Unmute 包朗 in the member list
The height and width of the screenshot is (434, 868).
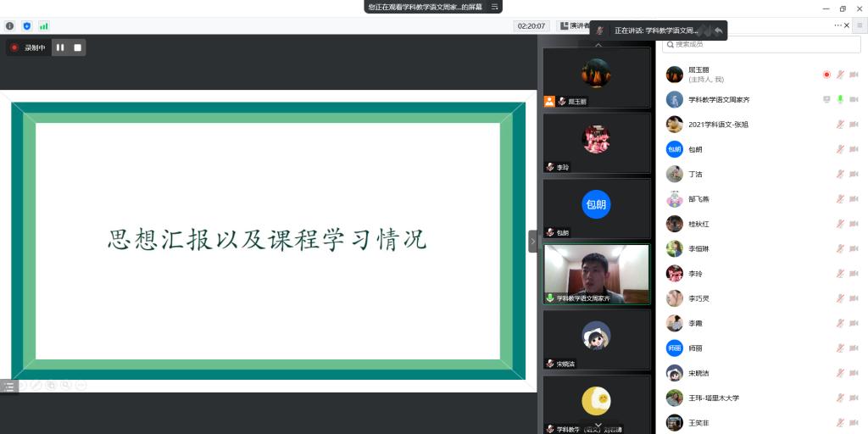[x=840, y=149]
